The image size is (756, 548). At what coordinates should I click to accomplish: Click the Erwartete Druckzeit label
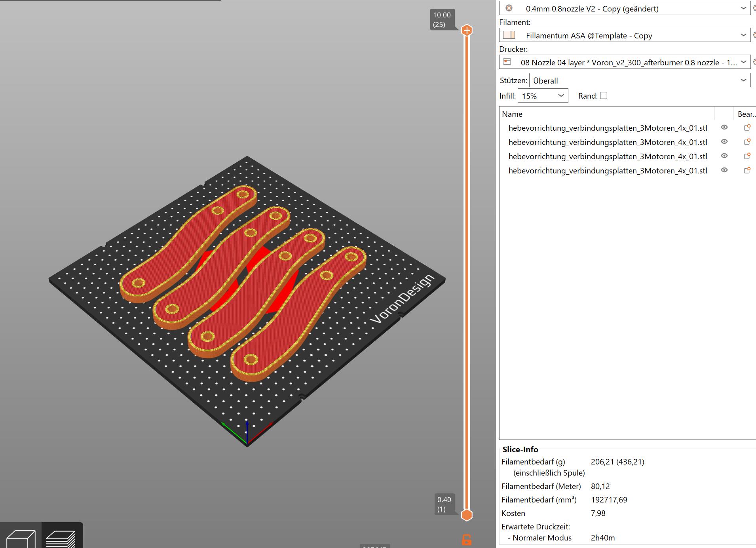(x=536, y=527)
